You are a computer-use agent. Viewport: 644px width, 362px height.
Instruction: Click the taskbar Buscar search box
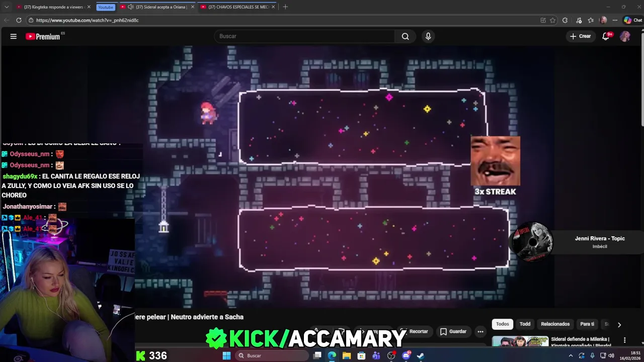[272, 355]
